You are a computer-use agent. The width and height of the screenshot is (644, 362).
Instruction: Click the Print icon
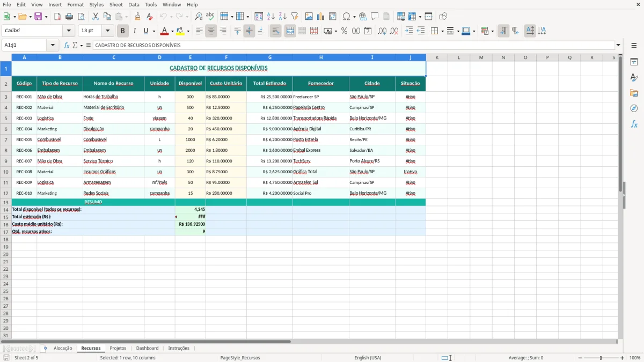tap(69, 17)
